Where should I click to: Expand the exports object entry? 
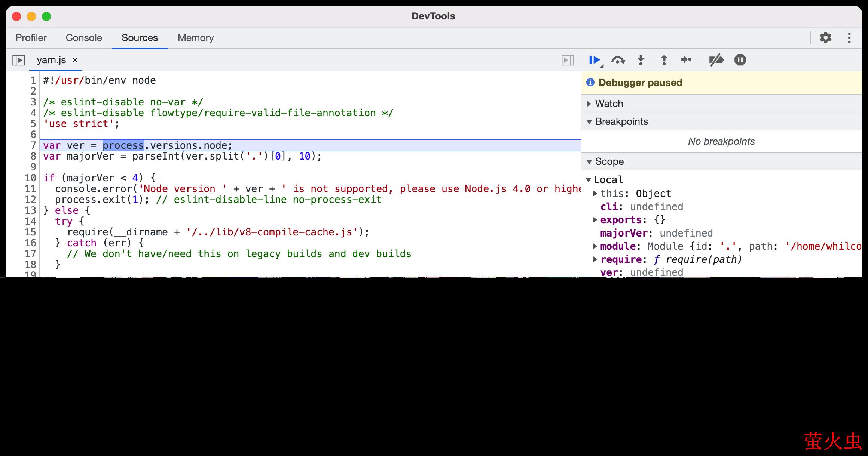point(595,220)
